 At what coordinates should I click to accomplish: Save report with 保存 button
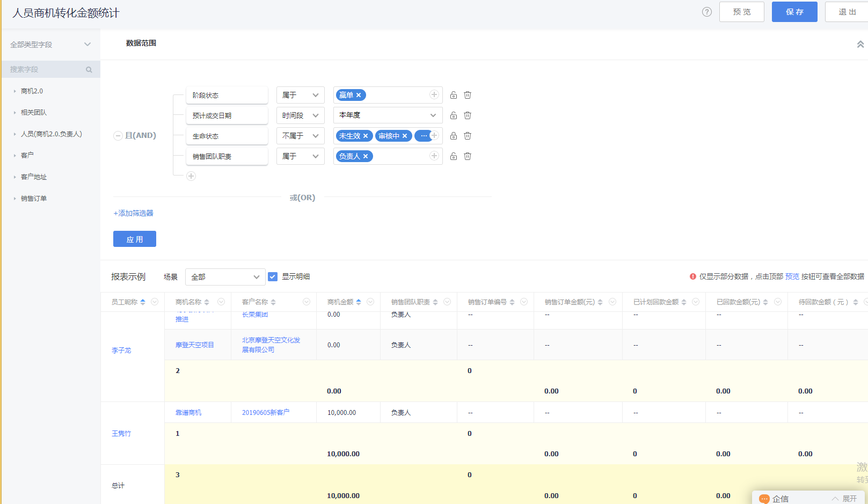tap(794, 12)
